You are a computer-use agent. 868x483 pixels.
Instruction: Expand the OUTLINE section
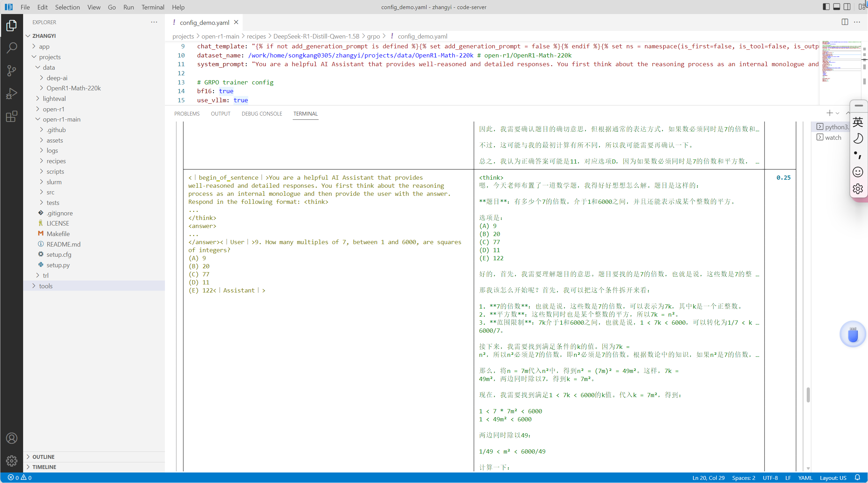pyautogui.click(x=43, y=457)
